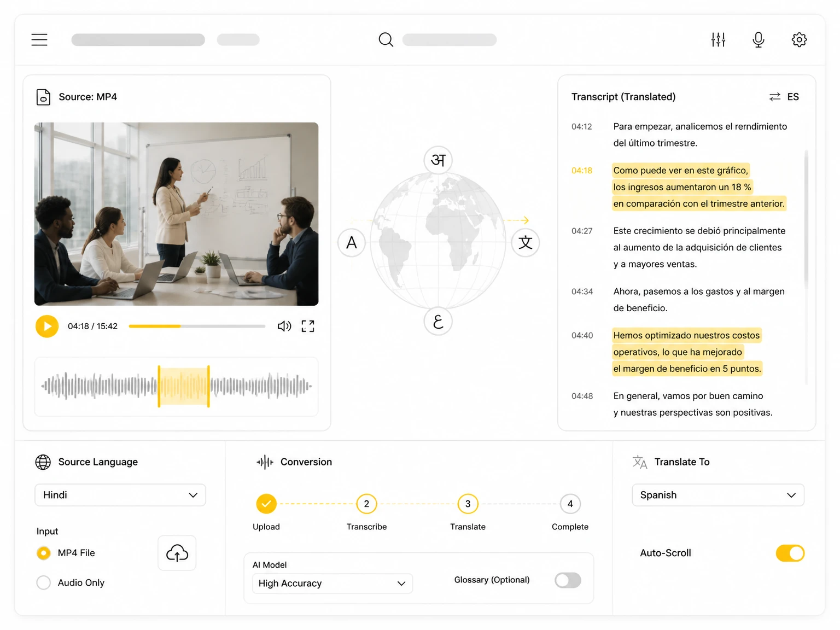
Task: Mute the video using speaker icon
Action: 284,326
